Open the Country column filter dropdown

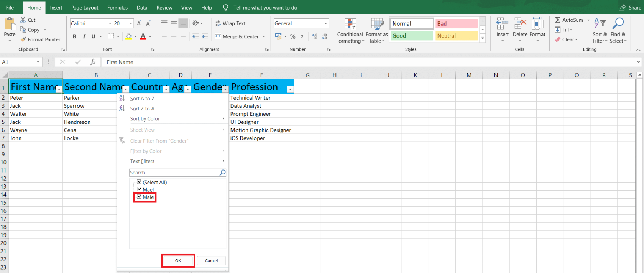tap(166, 89)
